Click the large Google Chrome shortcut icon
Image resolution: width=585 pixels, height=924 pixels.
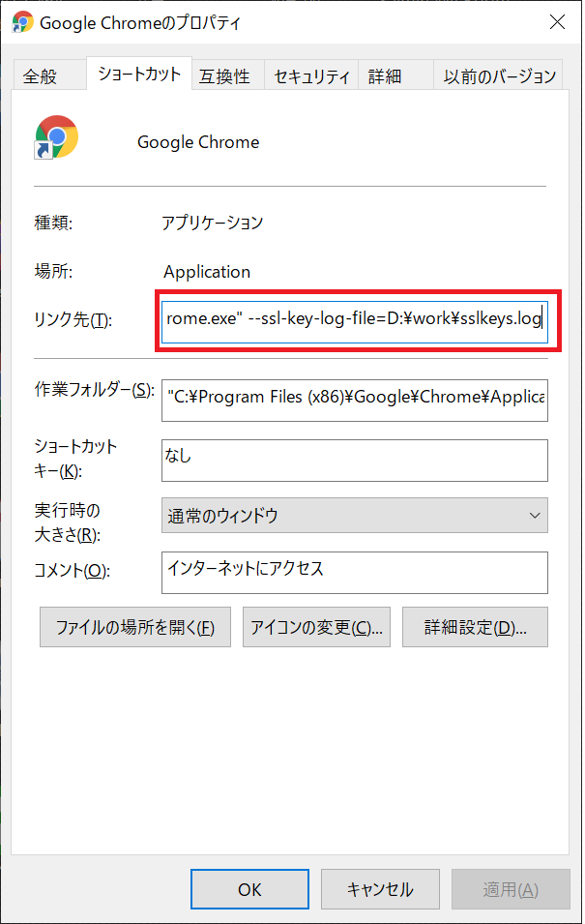pyautogui.click(x=56, y=137)
